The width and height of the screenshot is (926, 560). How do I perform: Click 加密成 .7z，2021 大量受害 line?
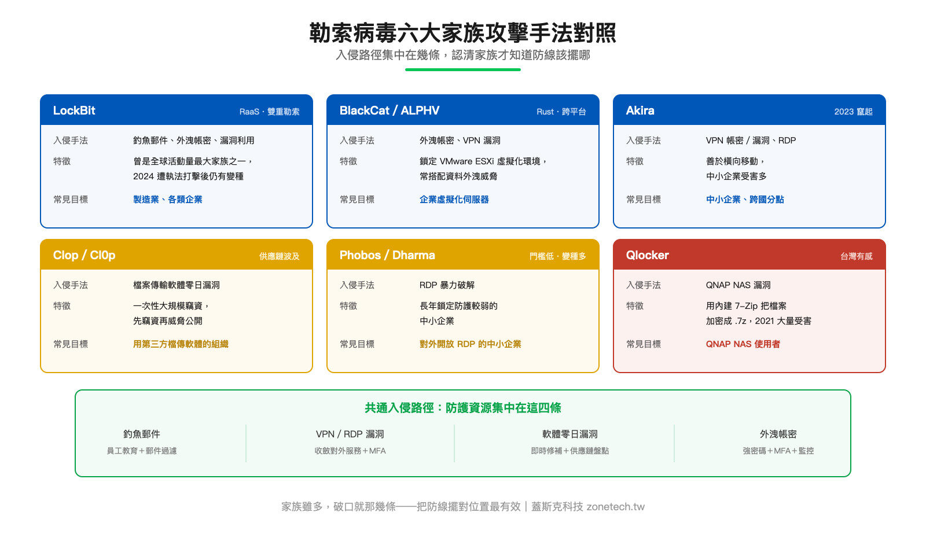[x=758, y=321]
